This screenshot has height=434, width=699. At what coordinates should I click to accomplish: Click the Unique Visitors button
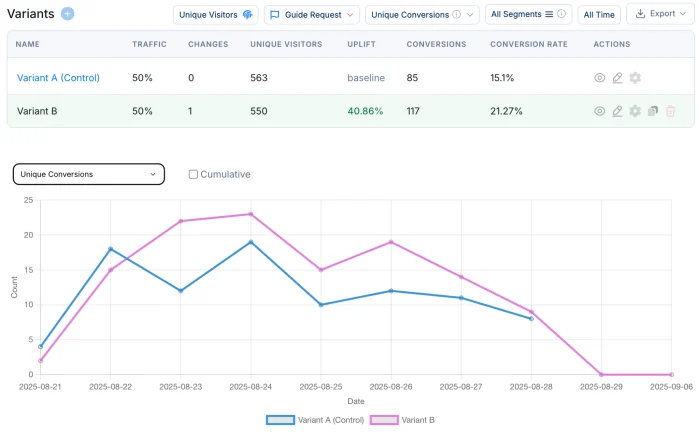216,15
